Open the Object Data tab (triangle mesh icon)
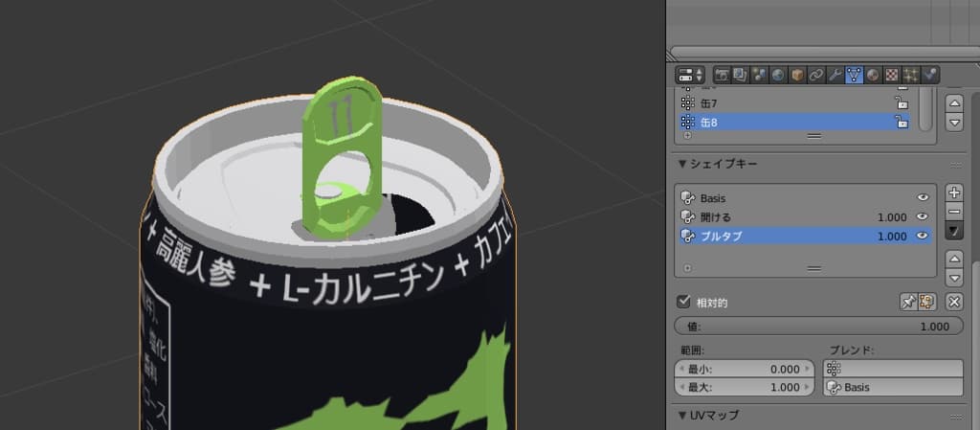This screenshot has height=430, width=980. [x=854, y=75]
